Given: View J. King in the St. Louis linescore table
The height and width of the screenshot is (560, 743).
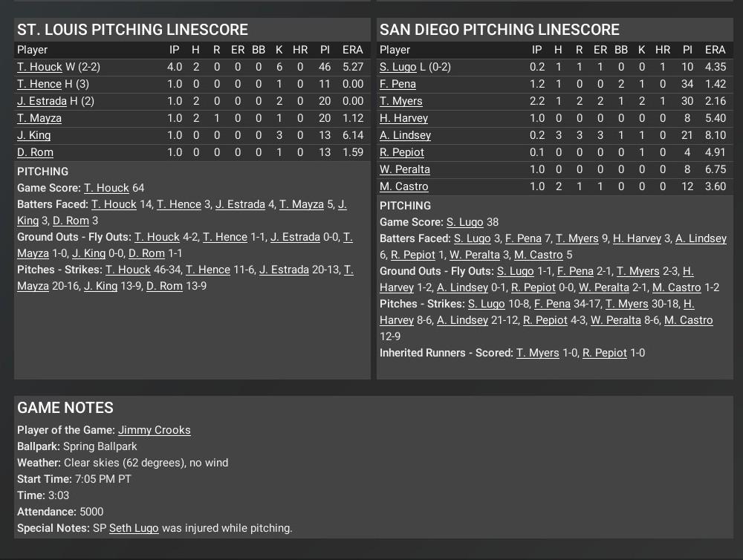Looking at the screenshot, I should click(34, 135).
